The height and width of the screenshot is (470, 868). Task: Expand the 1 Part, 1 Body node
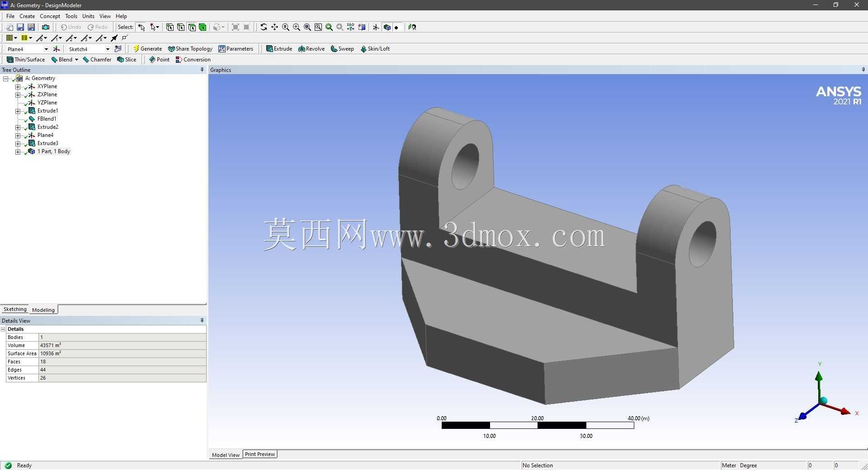pyautogui.click(x=18, y=152)
